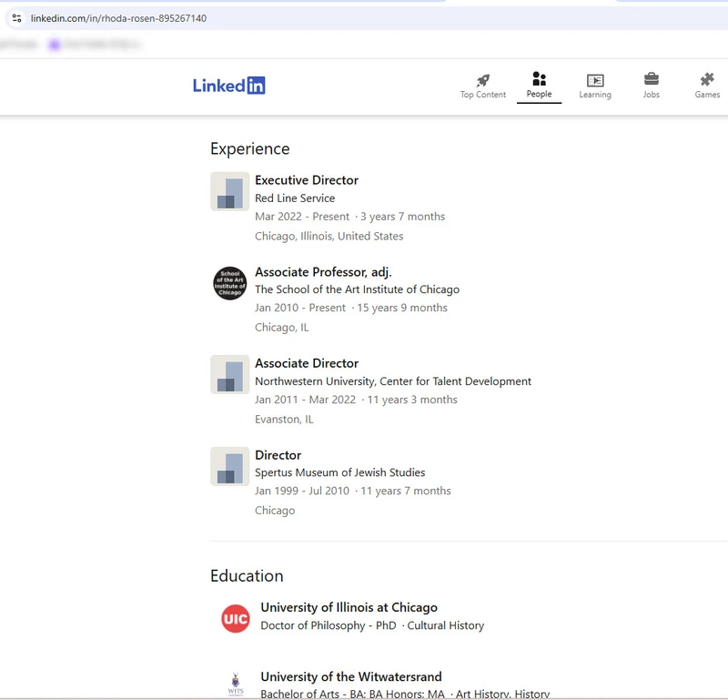Switch to the Jobs tab label
Viewport: 728px width, 700px height.
pos(652,95)
